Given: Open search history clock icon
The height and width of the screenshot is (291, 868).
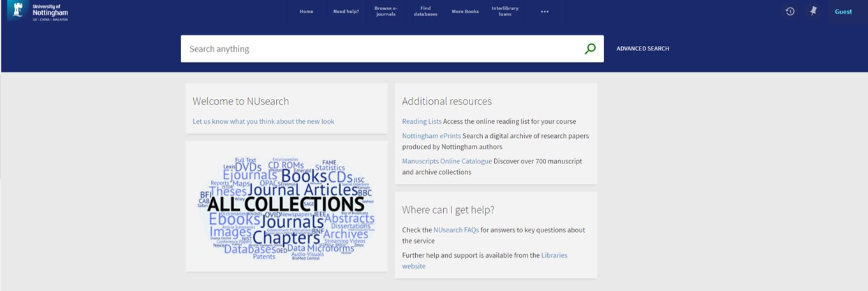Looking at the screenshot, I should pyautogui.click(x=790, y=11).
